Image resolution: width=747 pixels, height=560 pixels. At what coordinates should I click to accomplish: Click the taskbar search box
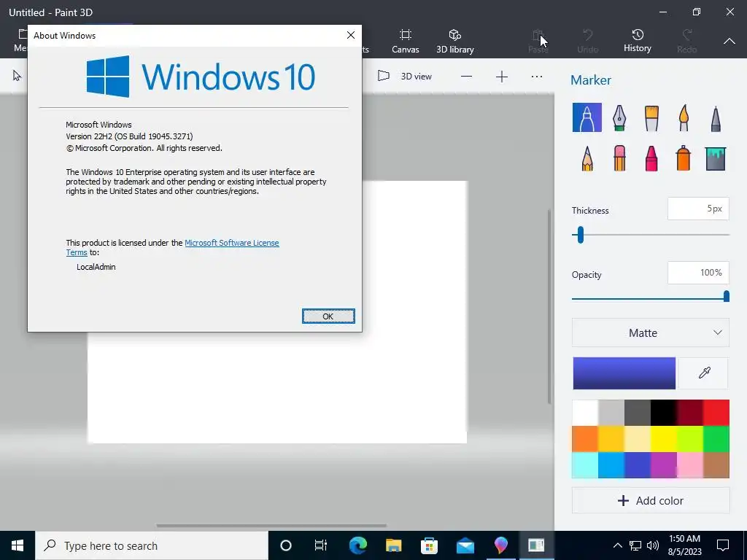(x=152, y=545)
